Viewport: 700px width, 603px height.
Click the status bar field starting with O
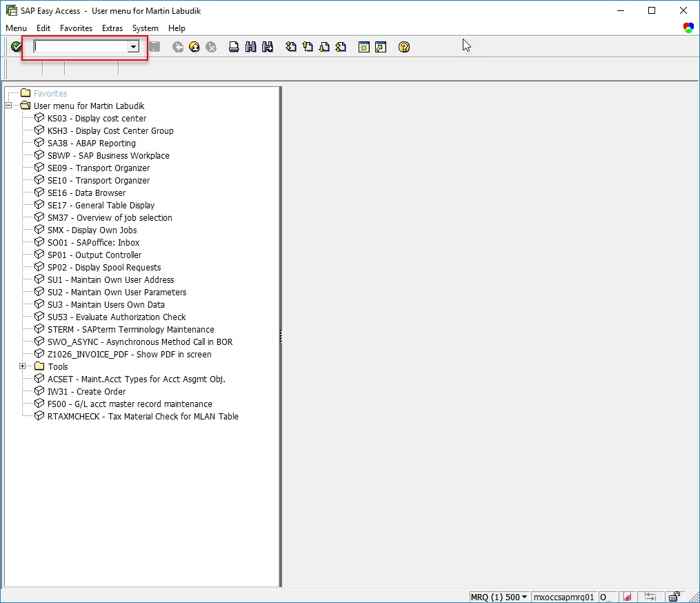tap(607, 597)
